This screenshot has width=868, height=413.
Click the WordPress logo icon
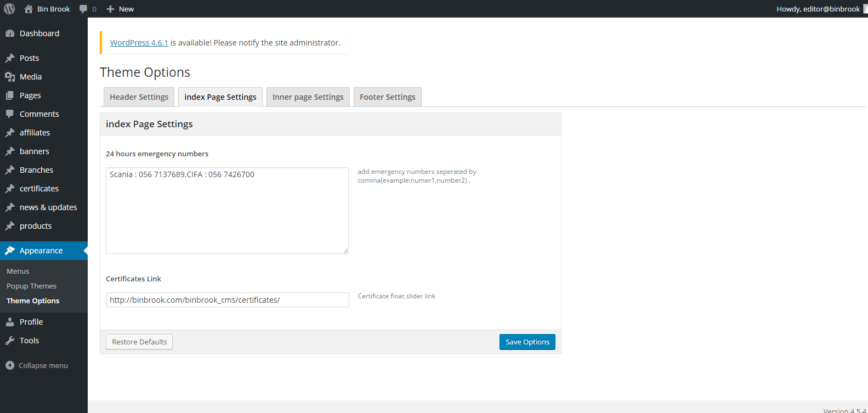coord(9,9)
